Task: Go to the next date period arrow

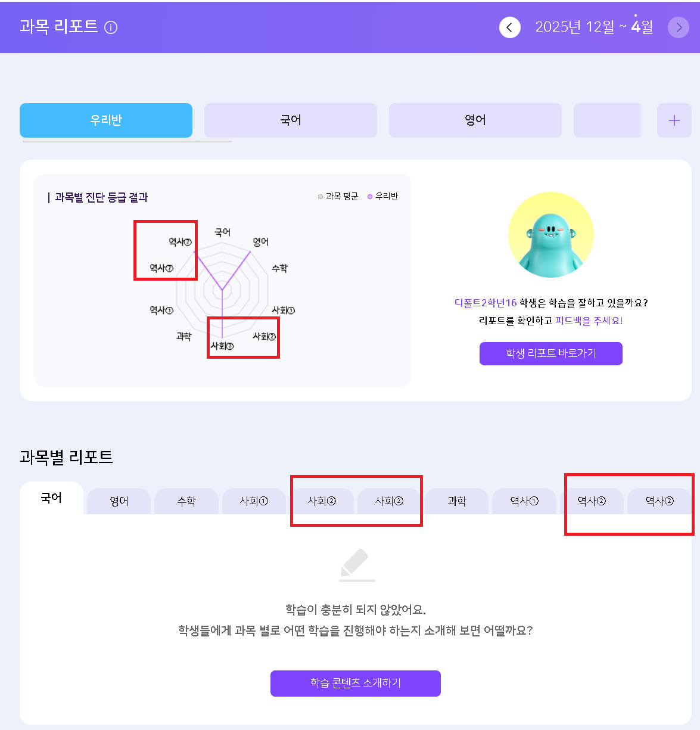Action: point(679,27)
